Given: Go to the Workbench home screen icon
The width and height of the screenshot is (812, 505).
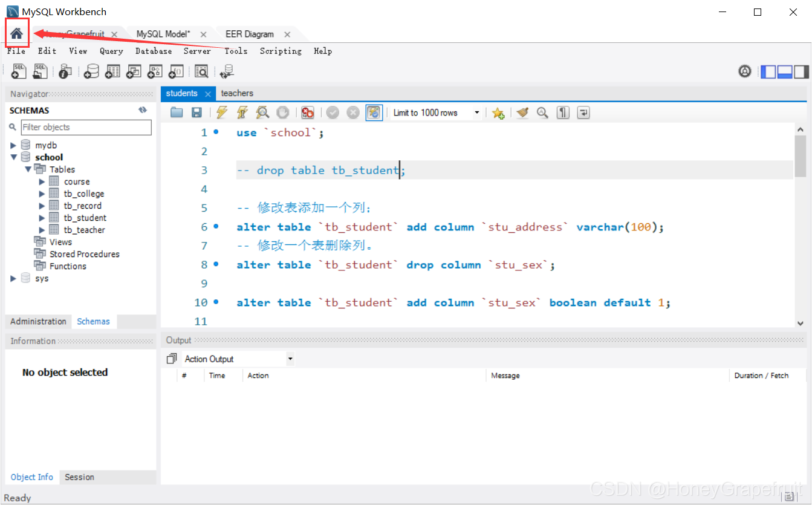Looking at the screenshot, I should [x=16, y=33].
